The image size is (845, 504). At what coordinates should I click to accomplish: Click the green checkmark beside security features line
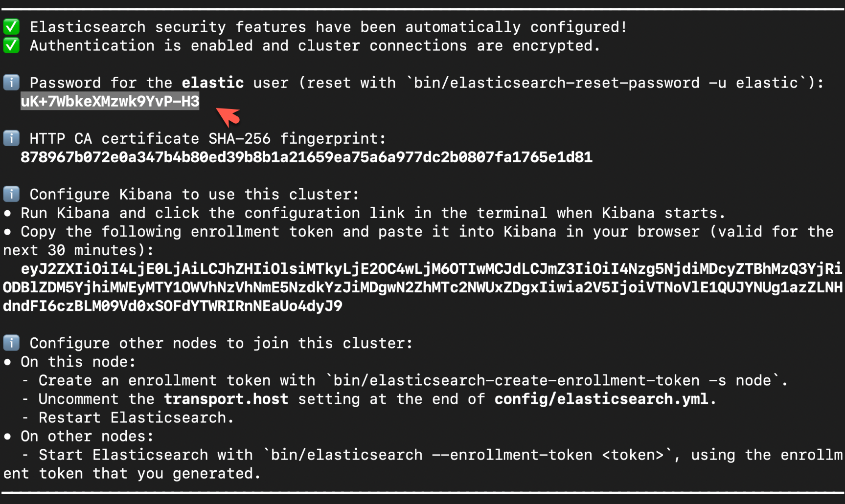click(11, 26)
